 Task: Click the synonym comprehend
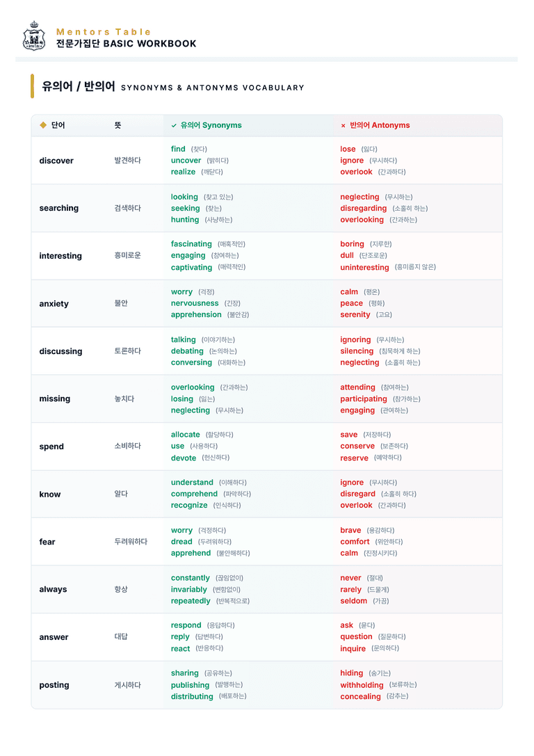point(194,494)
